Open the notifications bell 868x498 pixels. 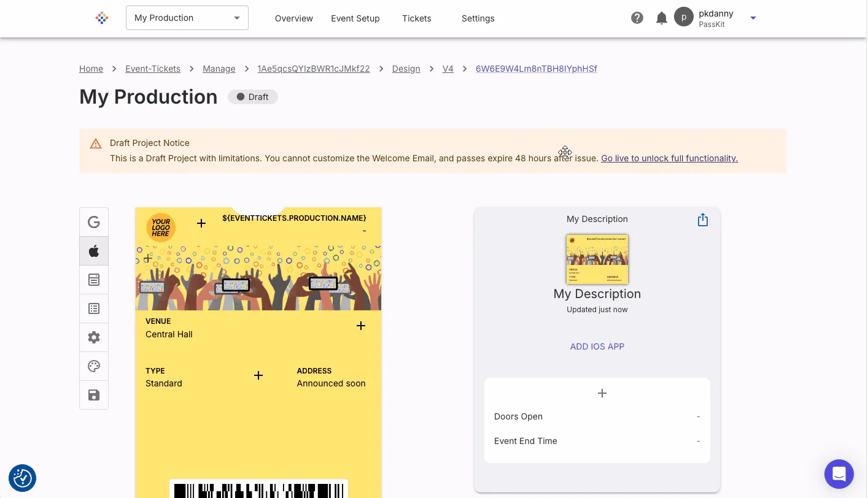(662, 18)
